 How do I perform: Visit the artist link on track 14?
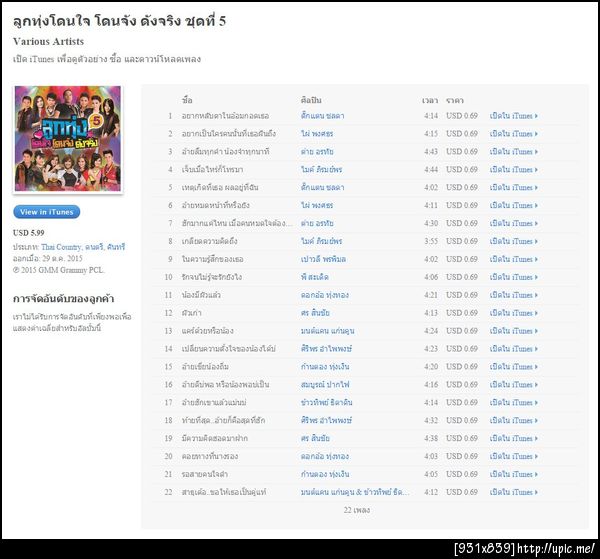[326, 349]
